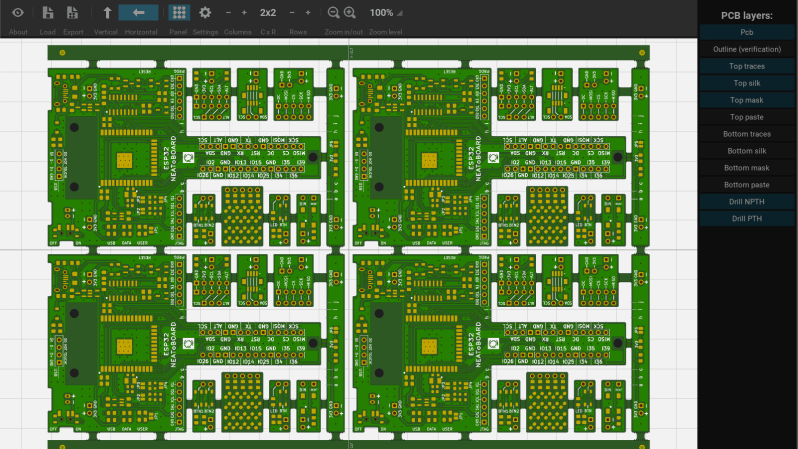This screenshot has width=798, height=449.
Task: Click the About eye icon
Action: click(x=18, y=13)
